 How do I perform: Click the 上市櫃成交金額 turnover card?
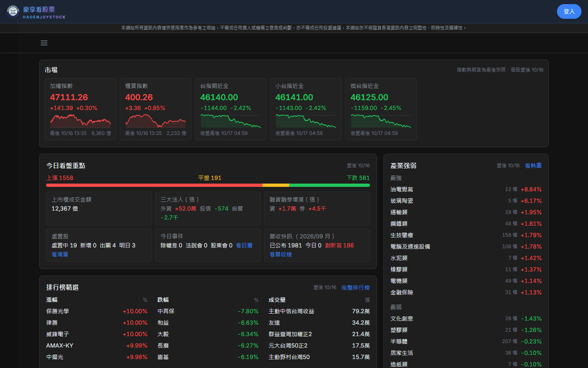tap(99, 209)
